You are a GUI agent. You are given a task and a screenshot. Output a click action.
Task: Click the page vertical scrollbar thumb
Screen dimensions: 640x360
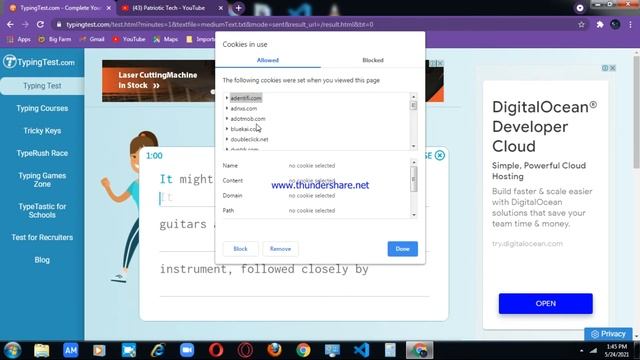point(636,112)
